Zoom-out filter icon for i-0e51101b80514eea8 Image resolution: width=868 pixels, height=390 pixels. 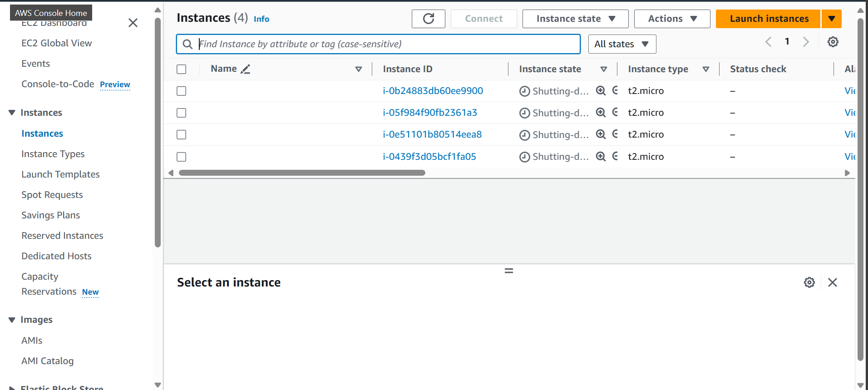point(615,134)
